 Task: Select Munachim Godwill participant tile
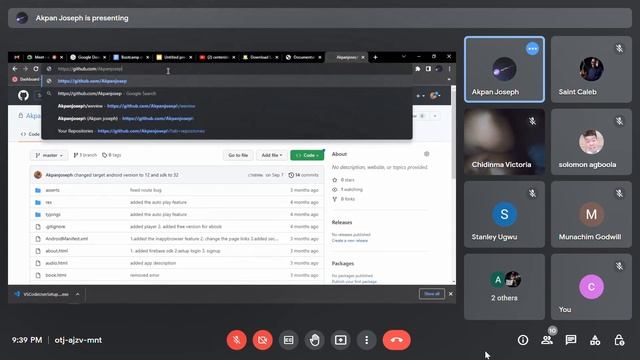591,214
